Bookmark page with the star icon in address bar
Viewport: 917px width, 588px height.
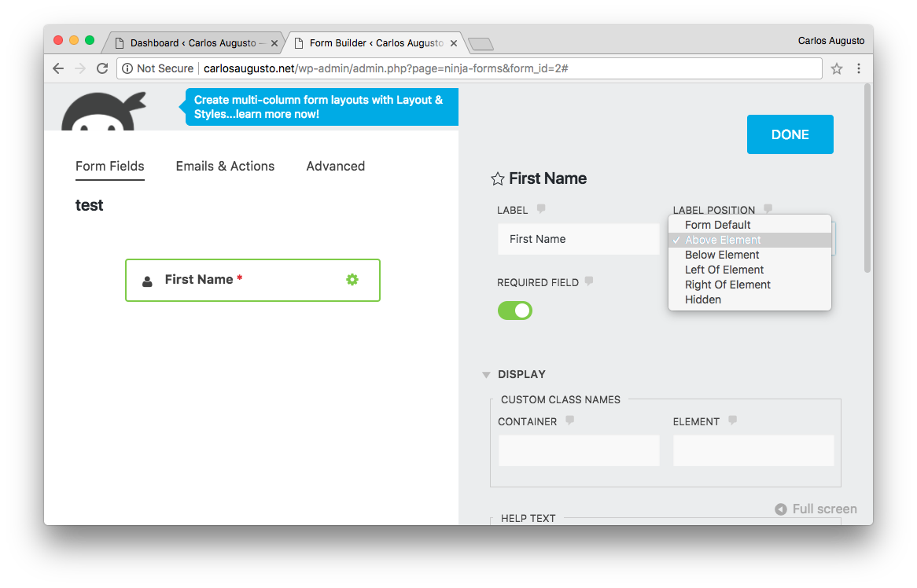click(837, 68)
